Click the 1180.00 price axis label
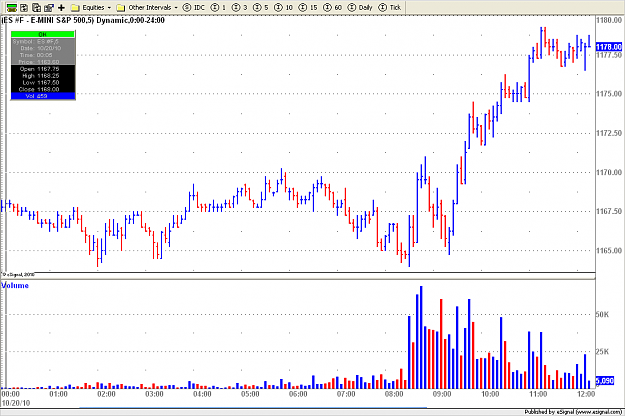Screen dimensions: 625x416 (609, 20)
